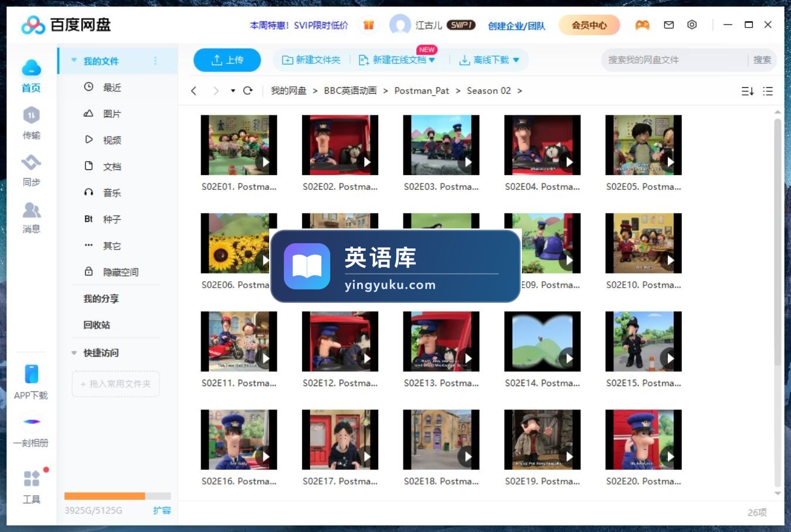Select the S02E20 video thumbnail
791x532 pixels.
click(643, 439)
